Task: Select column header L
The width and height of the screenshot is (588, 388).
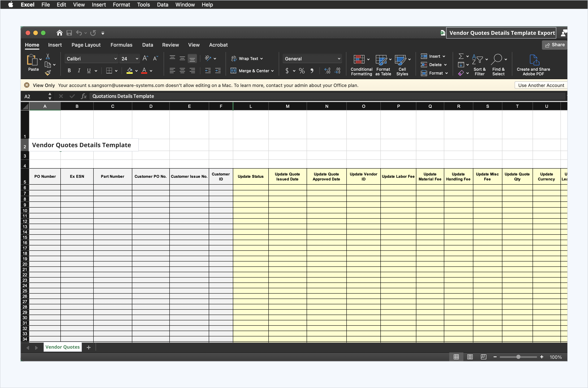Action: click(x=251, y=106)
